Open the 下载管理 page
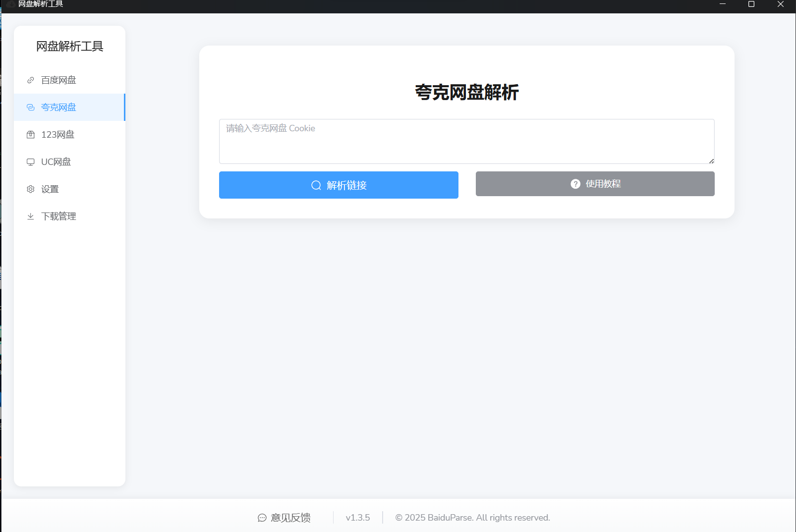The height and width of the screenshot is (532, 796). point(59,216)
